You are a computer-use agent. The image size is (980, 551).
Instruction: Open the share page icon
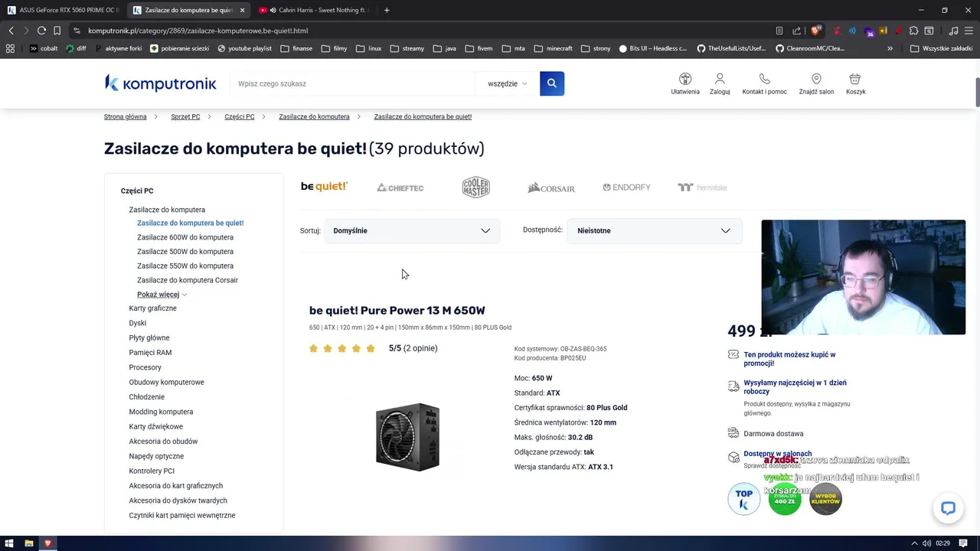coord(796,31)
